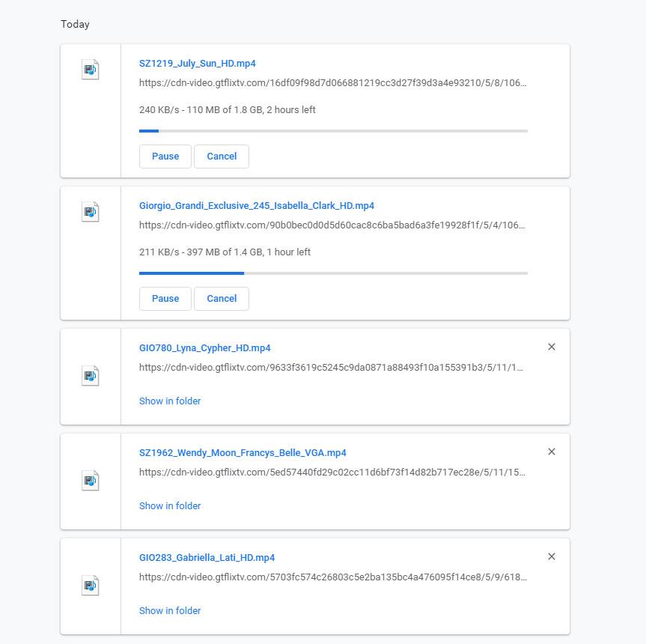This screenshot has height=644, width=646.
Task: Click the file icon for GIO283_Gabriella_Lati_HD.mp4
Action: point(91,586)
